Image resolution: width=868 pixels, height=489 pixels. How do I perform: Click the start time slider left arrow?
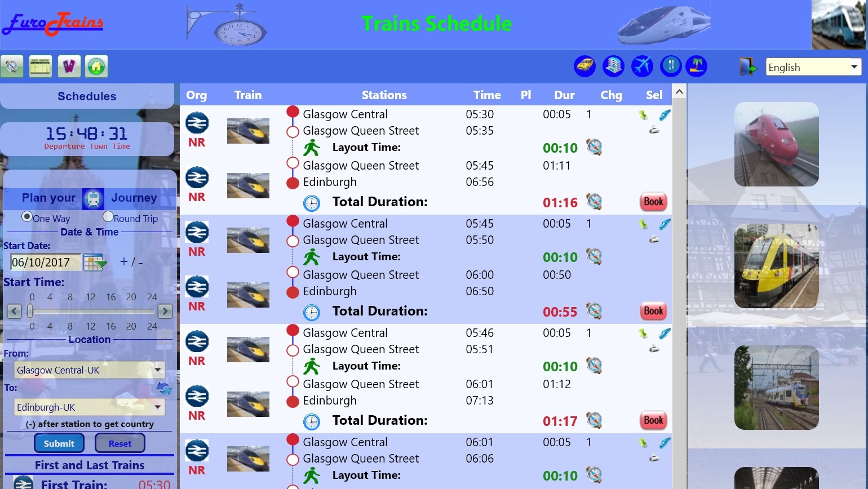pos(14,311)
